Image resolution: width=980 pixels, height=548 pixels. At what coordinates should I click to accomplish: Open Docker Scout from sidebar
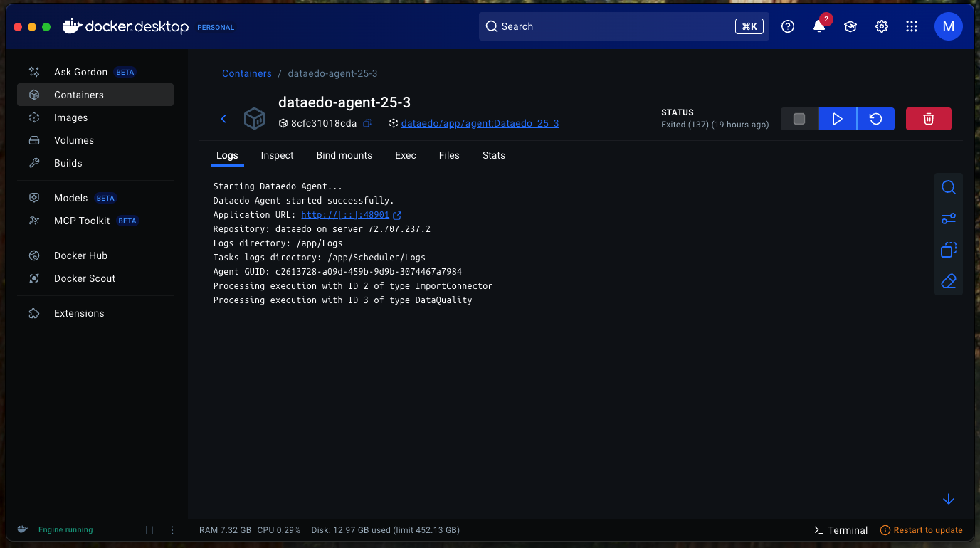(95, 278)
